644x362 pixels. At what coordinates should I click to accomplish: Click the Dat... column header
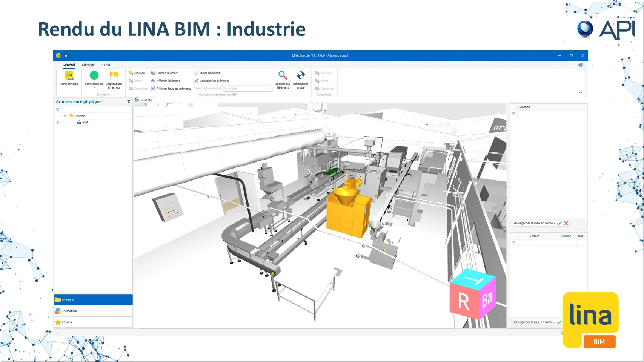point(581,236)
